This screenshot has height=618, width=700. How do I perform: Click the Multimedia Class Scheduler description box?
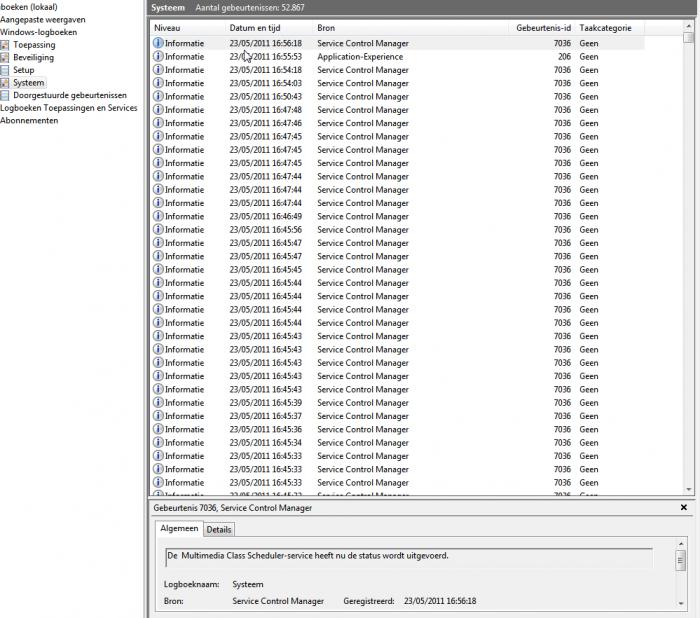[408, 557]
